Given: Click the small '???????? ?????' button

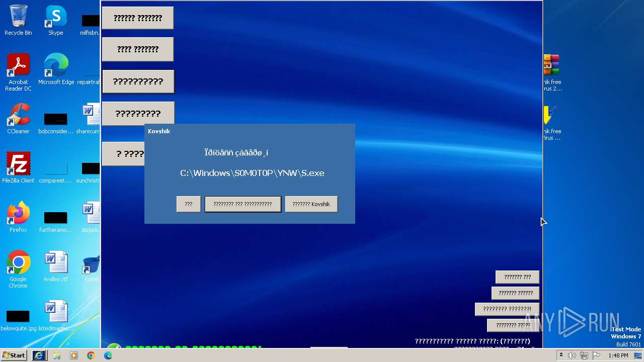Looking at the screenshot, I should (513, 325).
